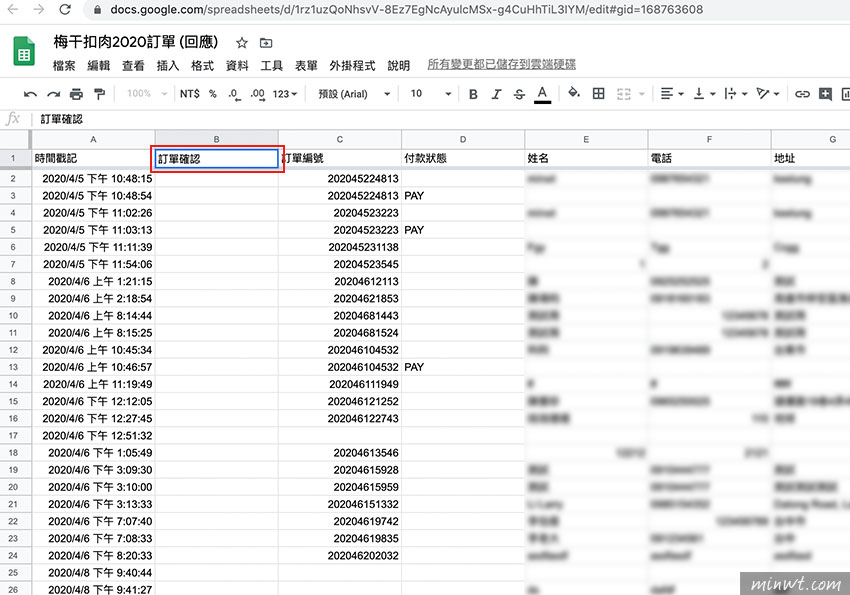Open the text color picker

pyautogui.click(x=542, y=94)
